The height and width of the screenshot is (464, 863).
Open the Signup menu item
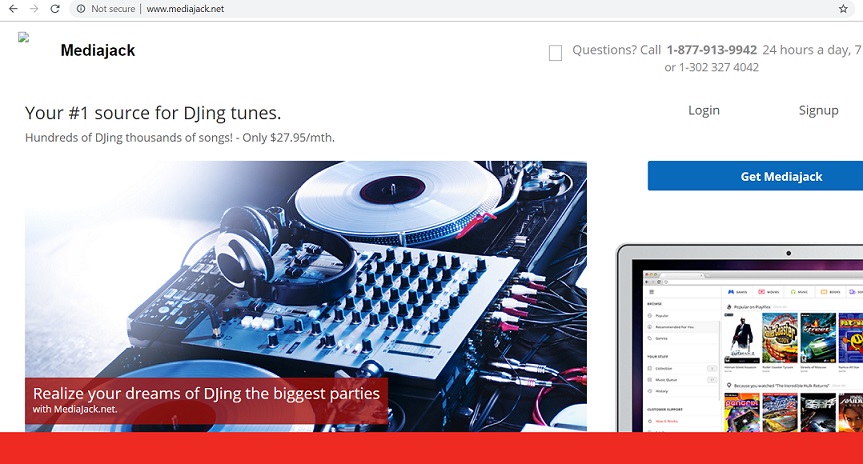click(818, 110)
